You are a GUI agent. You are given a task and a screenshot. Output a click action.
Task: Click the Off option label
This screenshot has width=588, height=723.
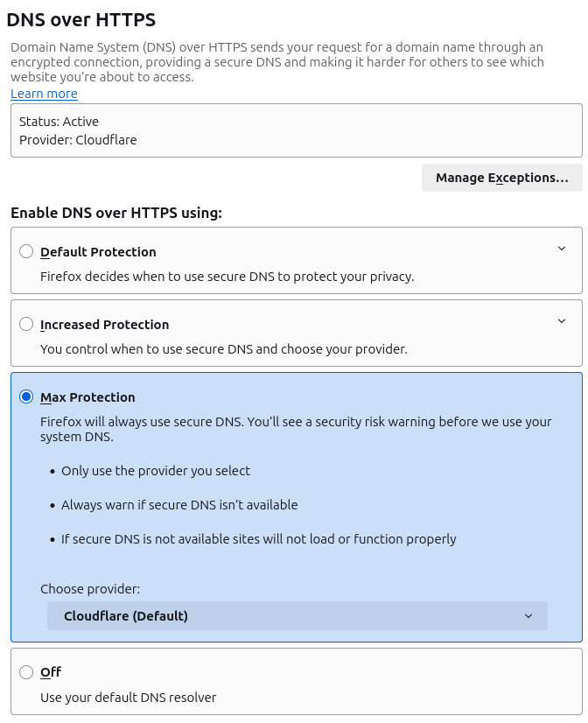click(x=51, y=672)
